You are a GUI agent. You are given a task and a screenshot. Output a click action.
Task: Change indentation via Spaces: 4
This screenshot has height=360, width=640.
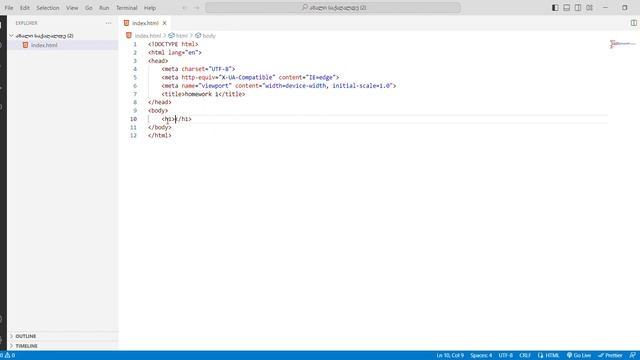coord(481,356)
